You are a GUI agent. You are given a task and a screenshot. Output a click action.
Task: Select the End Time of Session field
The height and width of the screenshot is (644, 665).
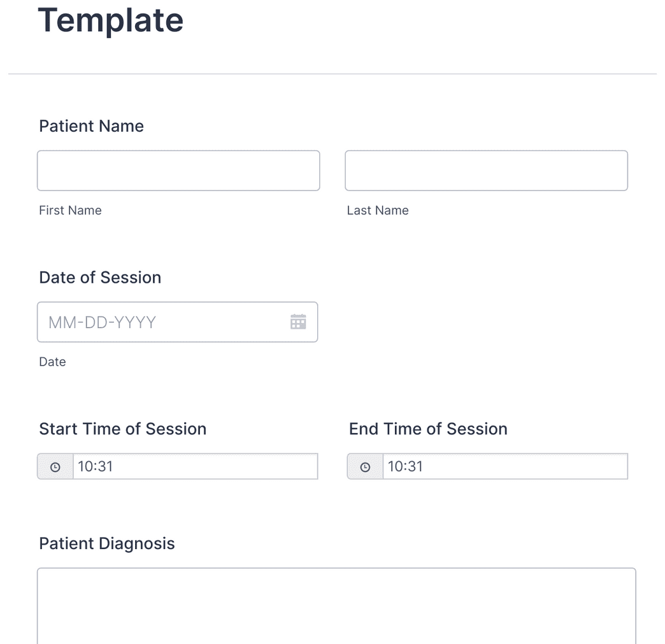[x=503, y=466]
